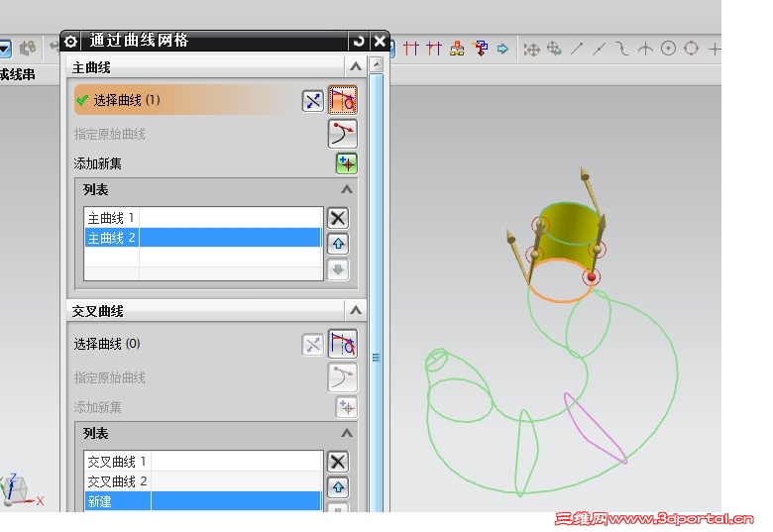Add new set for primary curves
The width and height of the screenshot is (773, 532).
(347, 163)
